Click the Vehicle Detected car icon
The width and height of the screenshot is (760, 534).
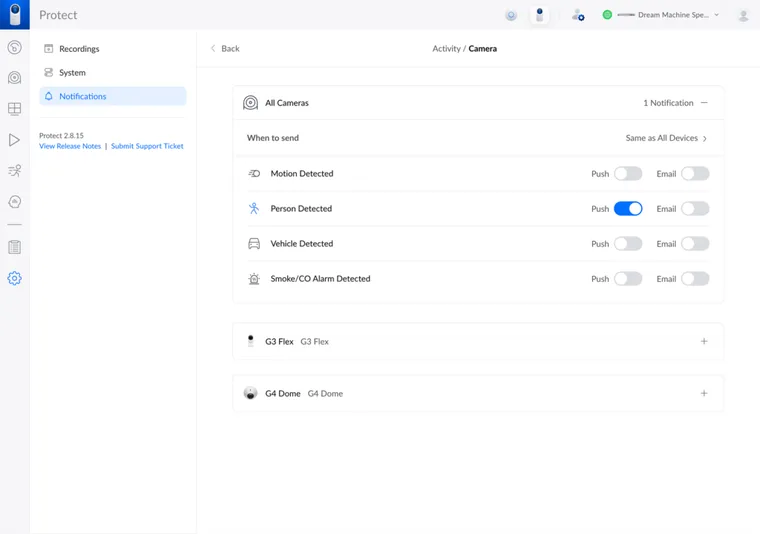point(254,243)
